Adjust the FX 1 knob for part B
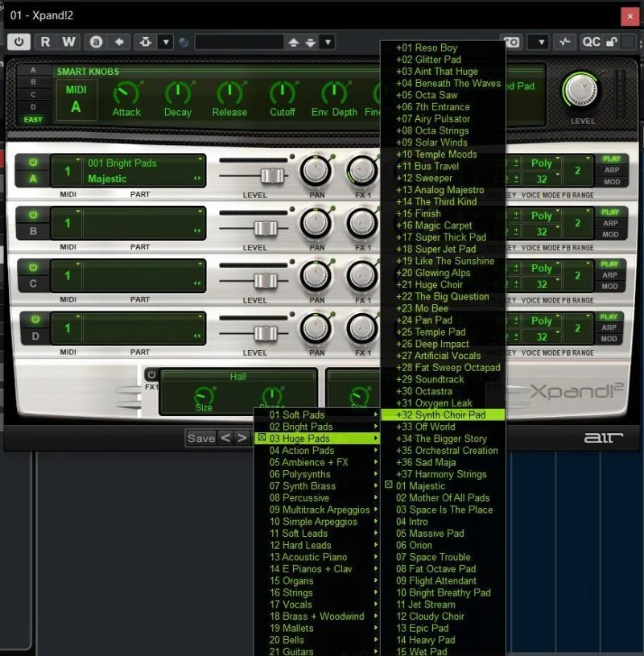 click(x=362, y=223)
